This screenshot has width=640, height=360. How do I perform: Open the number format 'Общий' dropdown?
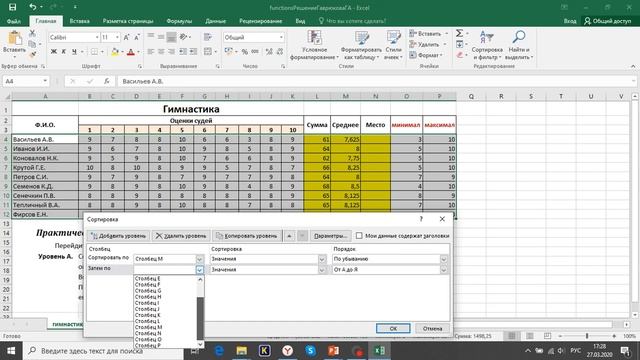click(x=281, y=37)
